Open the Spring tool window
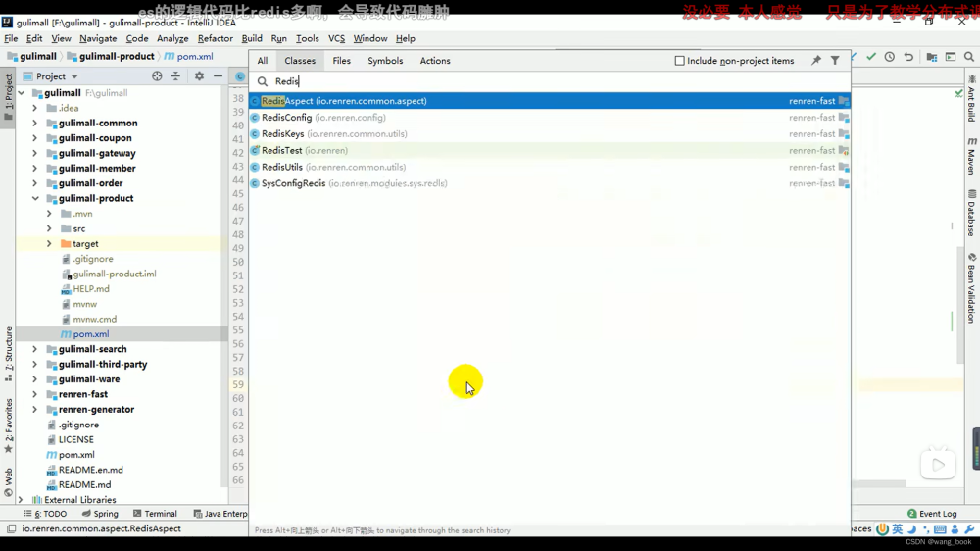980x551 pixels. coord(100,514)
